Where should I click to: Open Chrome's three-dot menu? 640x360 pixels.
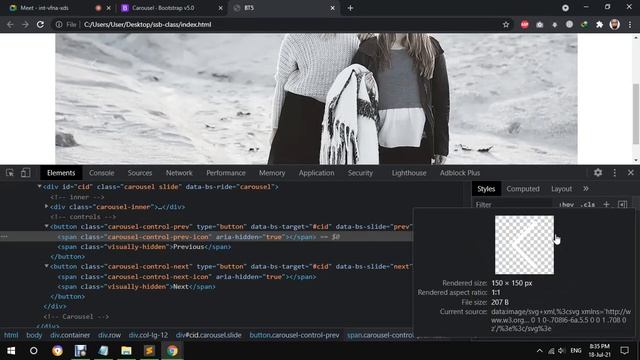(630, 24)
